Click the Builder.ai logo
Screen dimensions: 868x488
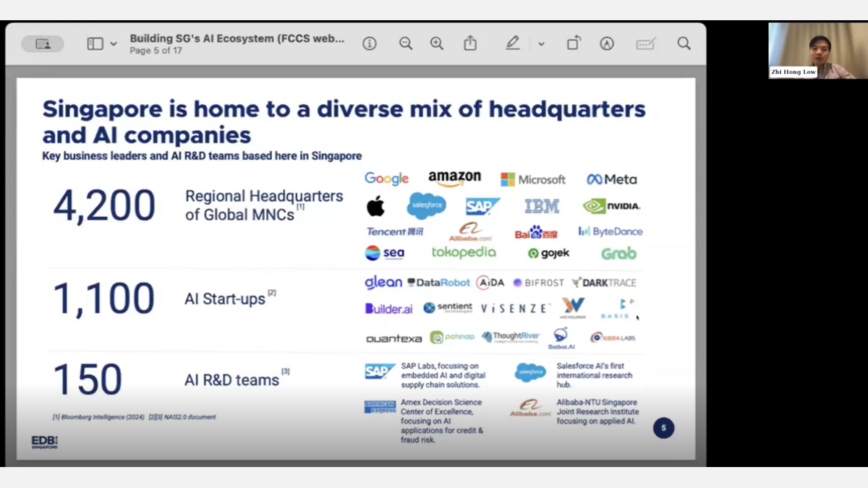tap(388, 309)
